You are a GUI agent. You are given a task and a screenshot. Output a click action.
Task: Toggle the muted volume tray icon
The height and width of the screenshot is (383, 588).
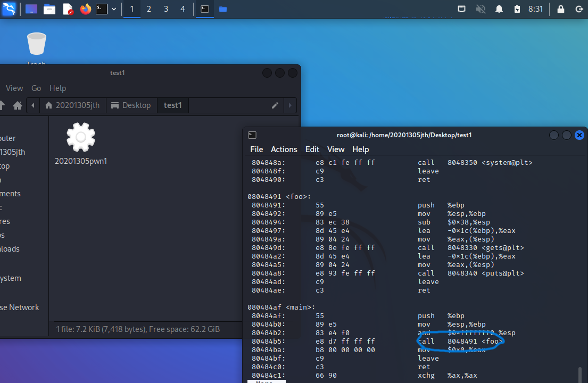(x=481, y=9)
